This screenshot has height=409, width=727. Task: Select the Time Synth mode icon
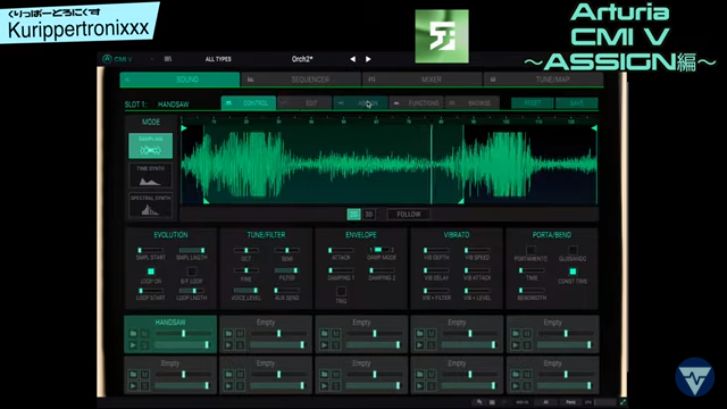point(151,175)
